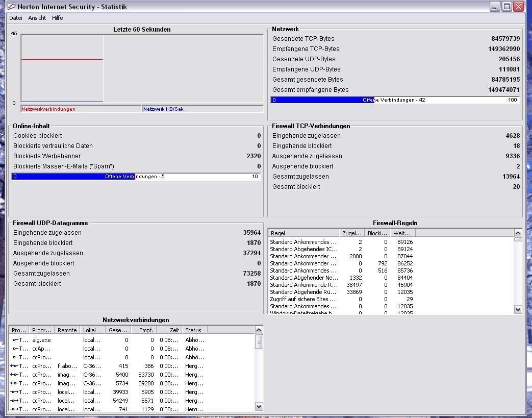Click the connection icon of the row with 54249 sent
This screenshot has width=532, height=418.
(14, 401)
